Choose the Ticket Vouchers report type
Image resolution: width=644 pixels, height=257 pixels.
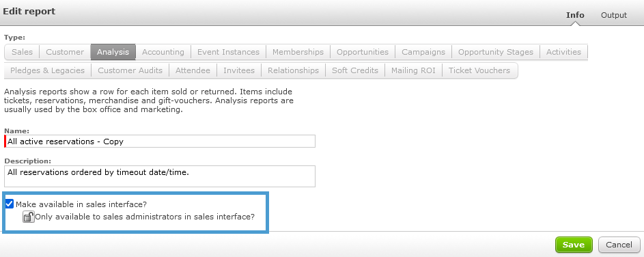click(479, 70)
